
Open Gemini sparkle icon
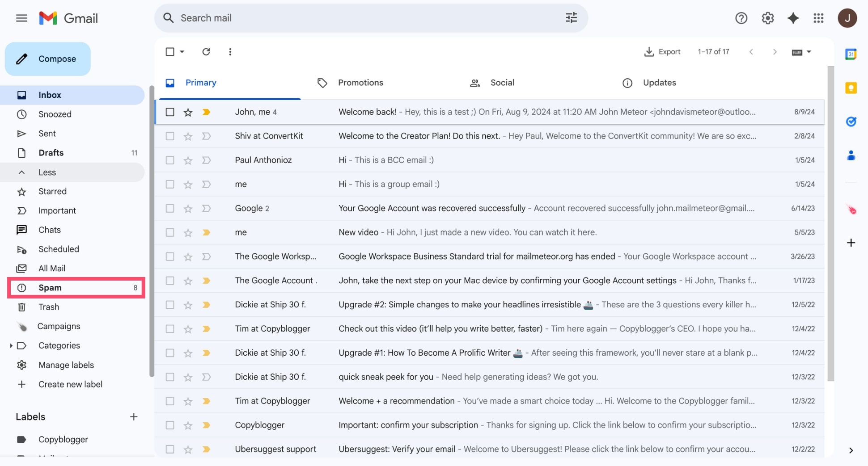(x=793, y=18)
